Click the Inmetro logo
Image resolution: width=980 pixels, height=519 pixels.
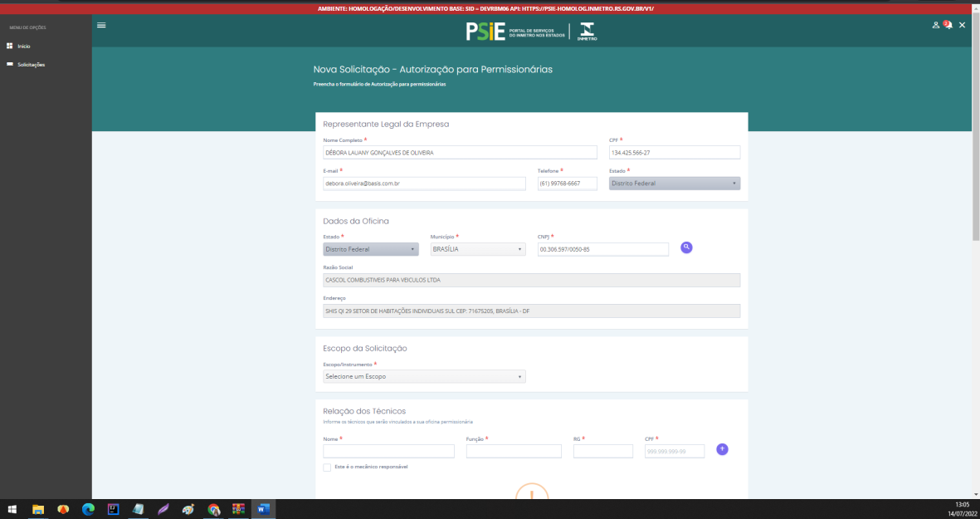coord(587,32)
